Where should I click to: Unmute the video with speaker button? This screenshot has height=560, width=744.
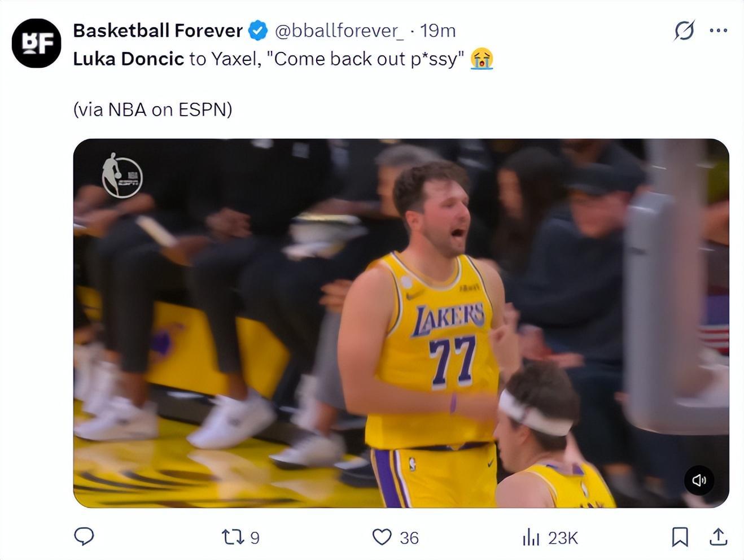click(x=699, y=480)
